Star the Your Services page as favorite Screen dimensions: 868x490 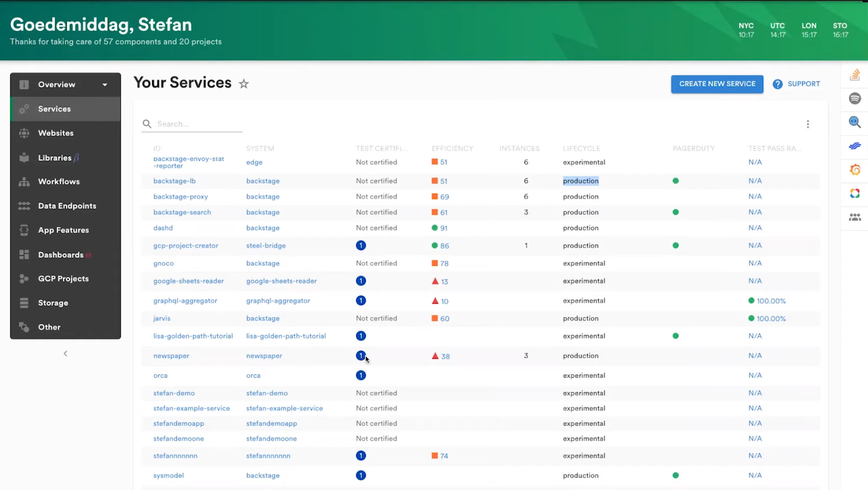click(x=243, y=83)
